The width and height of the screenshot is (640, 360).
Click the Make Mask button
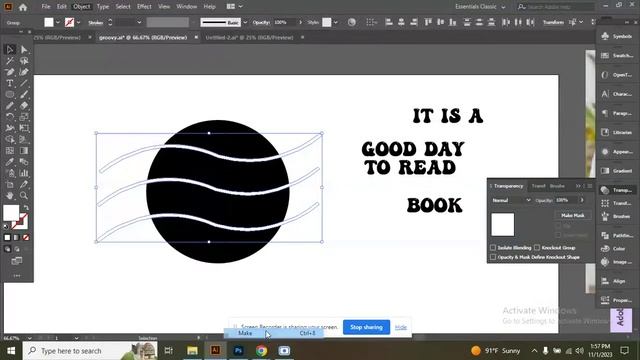coord(573,215)
